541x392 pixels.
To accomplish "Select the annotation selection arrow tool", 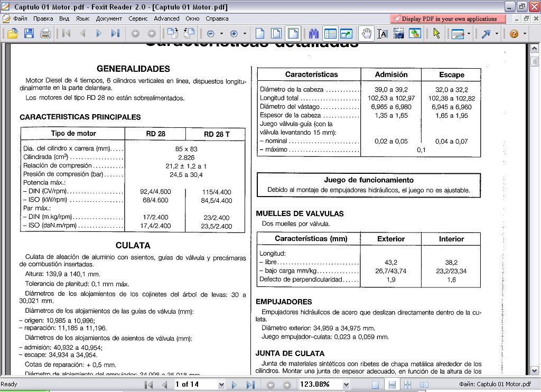I will (437, 33).
